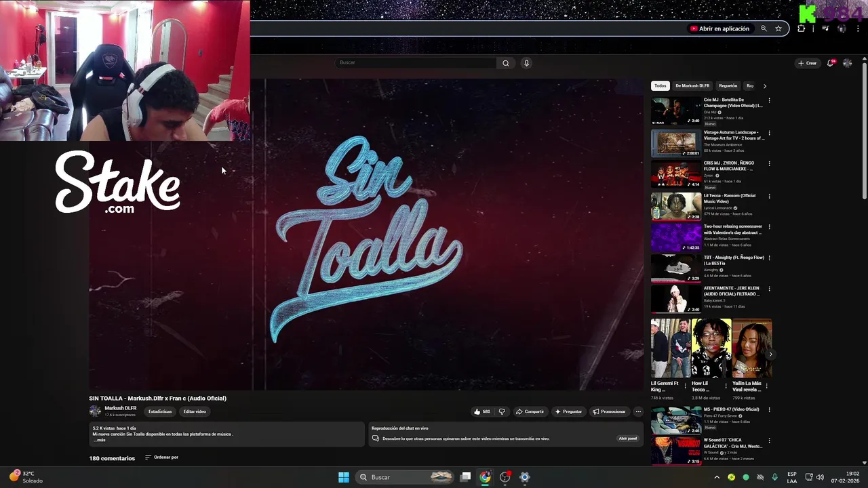Click Abrir en aplicación button
Image resolution: width=868 pixels, height=488 pixels.
(720, 28)
